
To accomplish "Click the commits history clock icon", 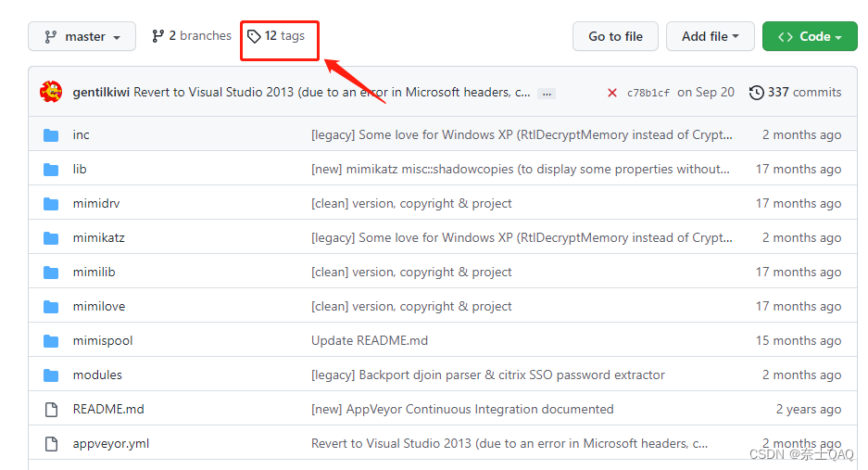I will (756, 93).
